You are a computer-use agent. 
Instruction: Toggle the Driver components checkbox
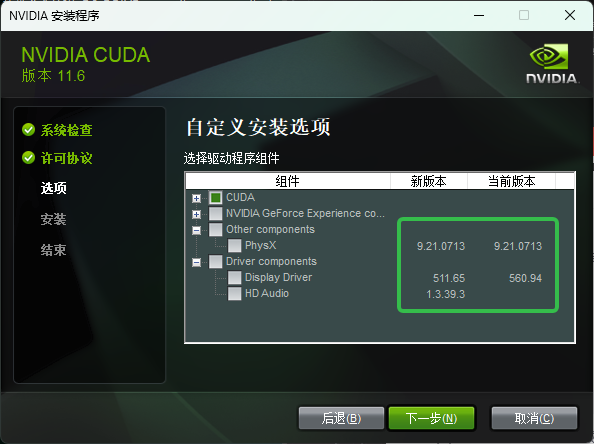coord(216,261)
